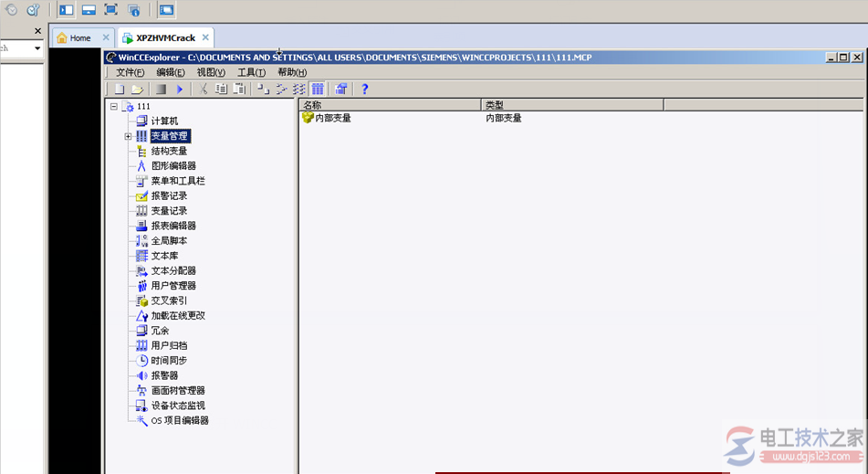
Task: Switch to large icons view
Action: pyautogui.click(x=263, y=89)
